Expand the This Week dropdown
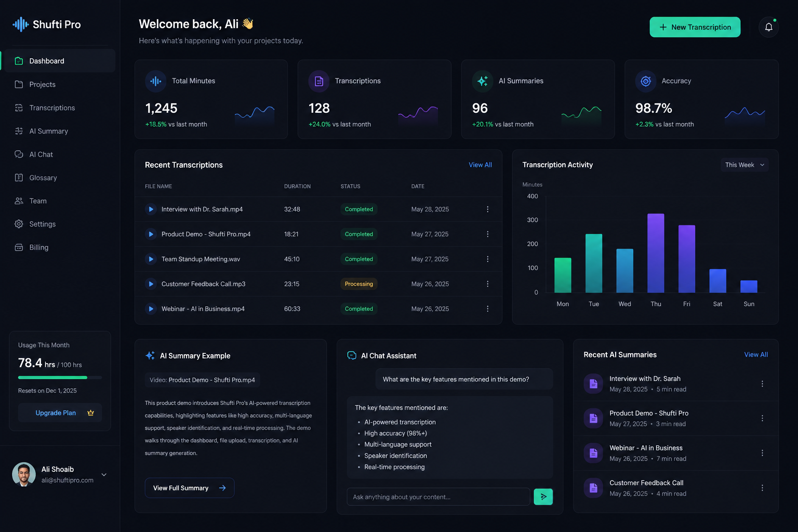Screen dimensions: 798x532 pos(744,165)
